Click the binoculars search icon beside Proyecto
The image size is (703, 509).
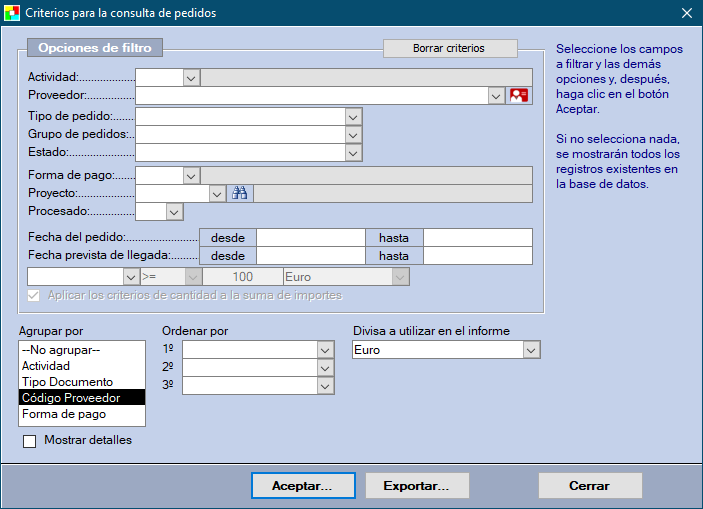coord(239,194)
